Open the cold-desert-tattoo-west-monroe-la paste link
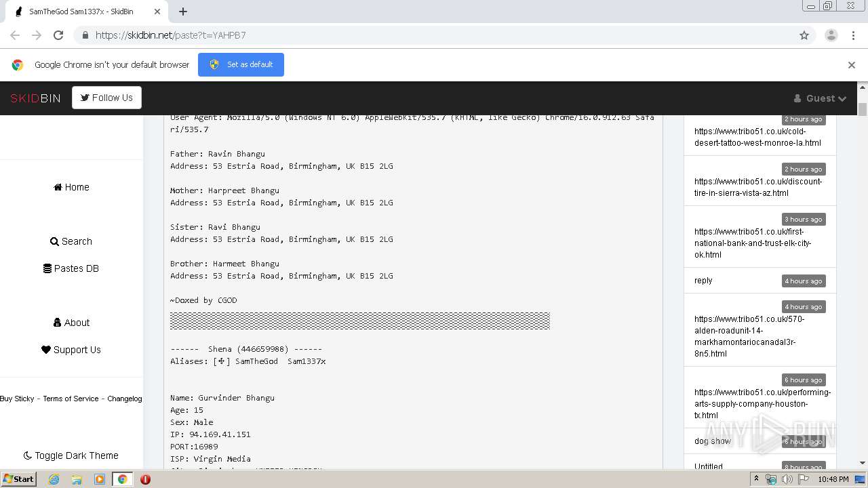Image resolution: width=868 pixels, height=488 pixels. tap(757, 137)
